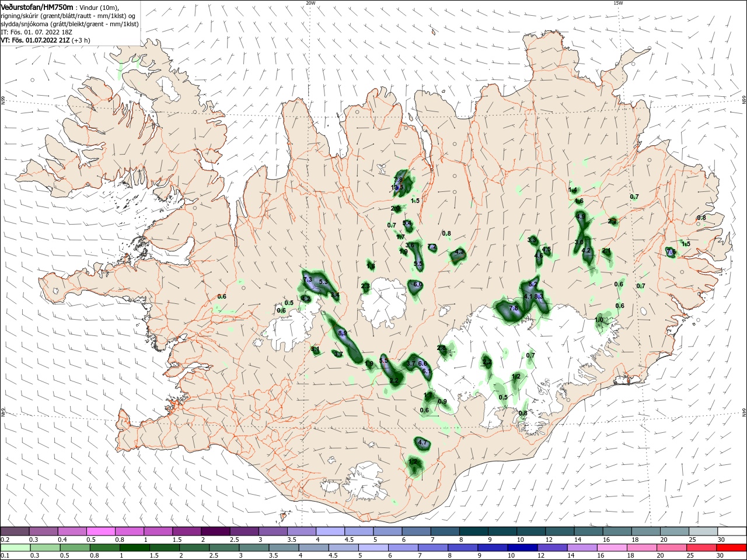This screenshot has height=560, width=747.
Task: Select the 4 swatch in the top snow scale
Action: point(330,531)
